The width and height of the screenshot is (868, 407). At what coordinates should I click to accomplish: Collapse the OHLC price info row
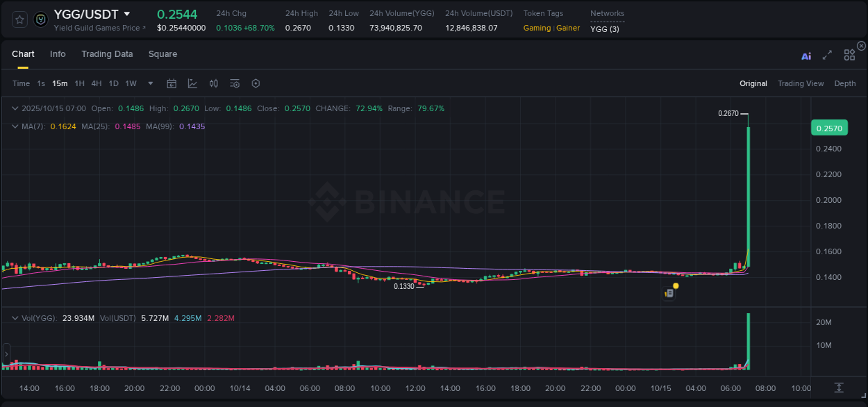tap(15, 108)
